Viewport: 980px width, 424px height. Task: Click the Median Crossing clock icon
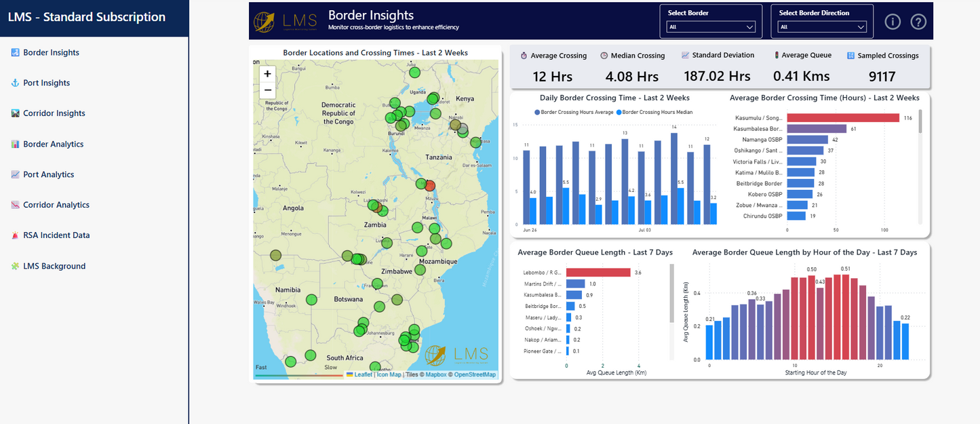pyautogui.click(x=604, y=56)
